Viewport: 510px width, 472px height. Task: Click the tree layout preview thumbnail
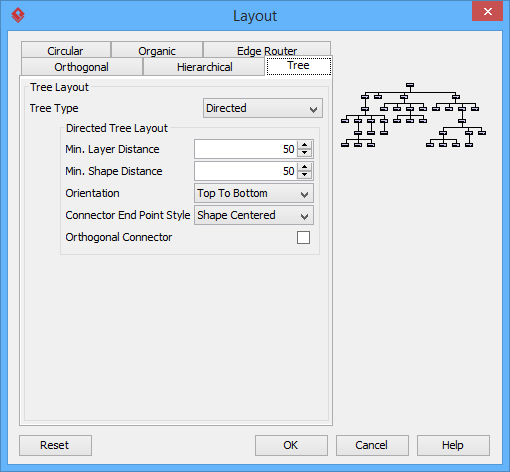pyautogui.click(x=413, y=115)
